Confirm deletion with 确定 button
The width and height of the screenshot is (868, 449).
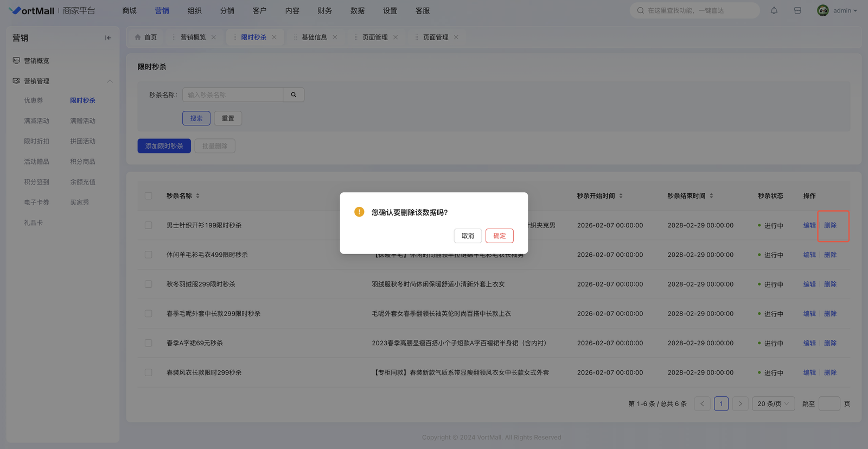(499, 236)
